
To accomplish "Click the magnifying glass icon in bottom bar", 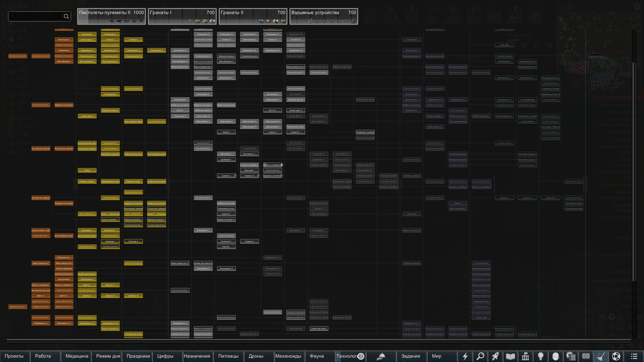I will coord(480,356).
